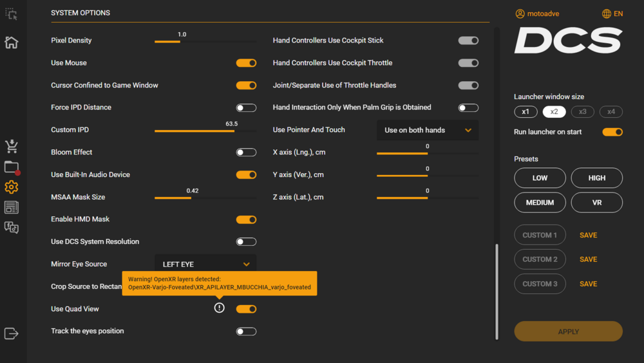Select the settings gear icon
The image size is (644, 363).
click(x=11, y=187)
